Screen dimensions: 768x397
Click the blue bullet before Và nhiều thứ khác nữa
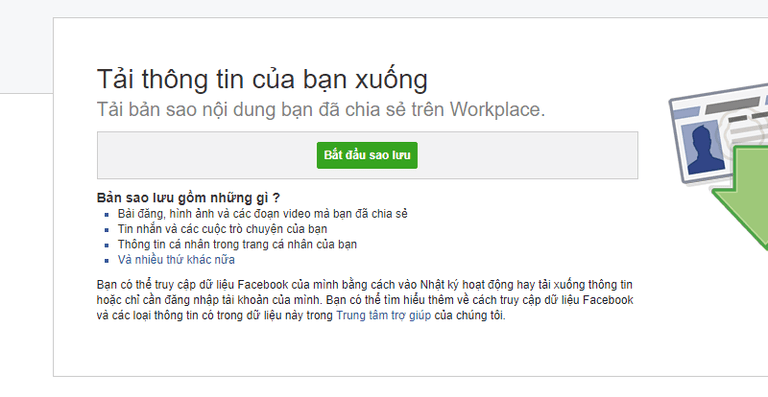(x=107, y=260)
